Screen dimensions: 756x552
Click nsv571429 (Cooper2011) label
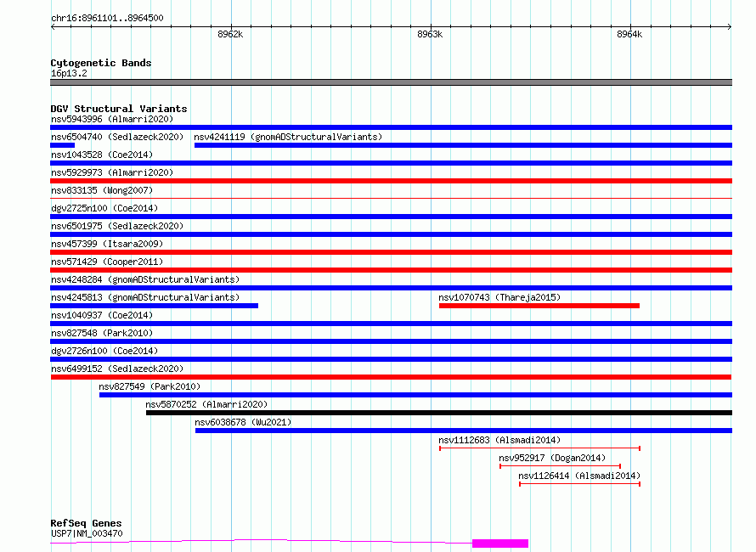pos(107,262)
